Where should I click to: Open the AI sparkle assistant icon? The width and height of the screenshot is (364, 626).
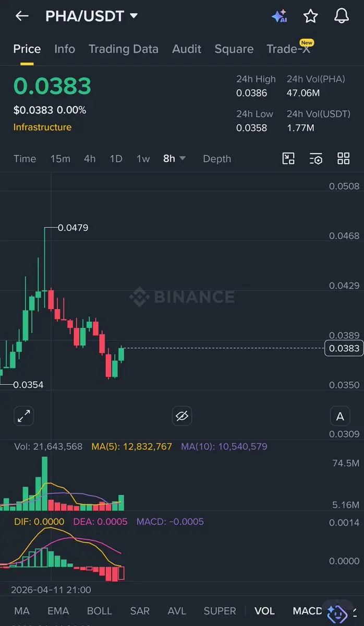tap(279, 16)
